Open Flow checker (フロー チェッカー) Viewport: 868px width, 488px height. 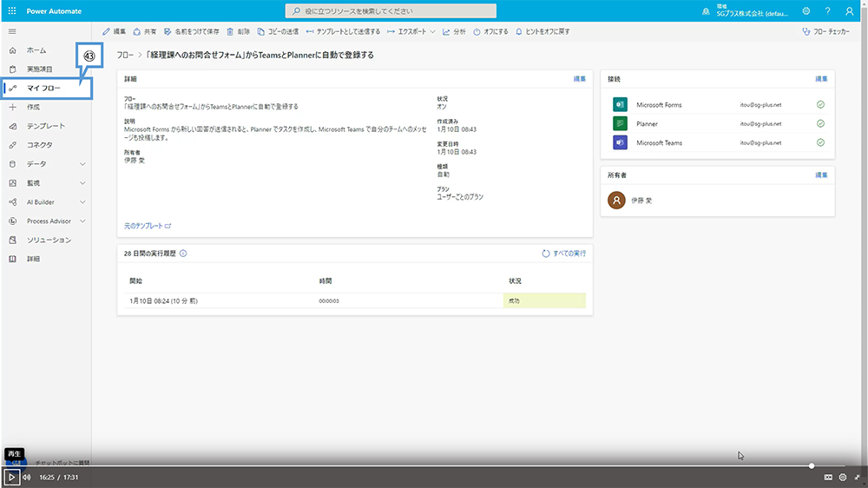(825, 31)
